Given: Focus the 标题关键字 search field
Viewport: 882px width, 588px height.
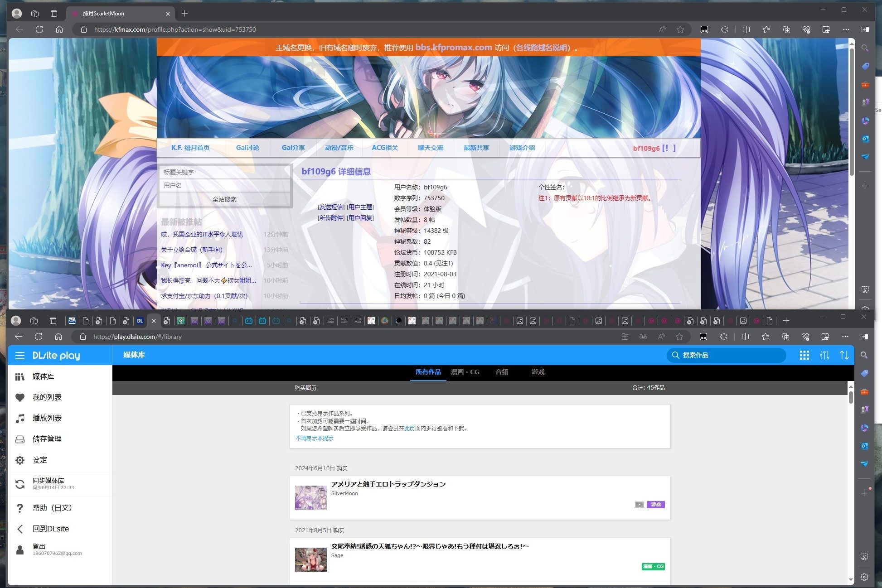Looking at the screenshot, I should (x=224, y=172).
